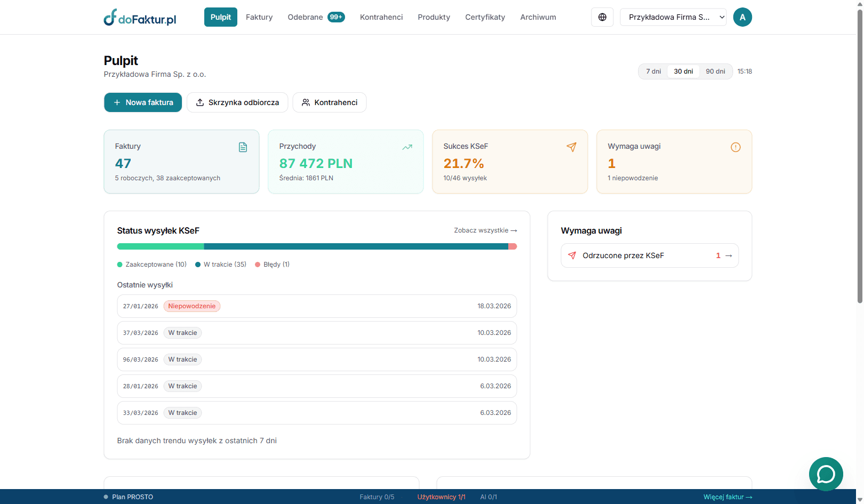
Task: Open Odrzucone przez KSeF item
Action: (x=650, y=255)
